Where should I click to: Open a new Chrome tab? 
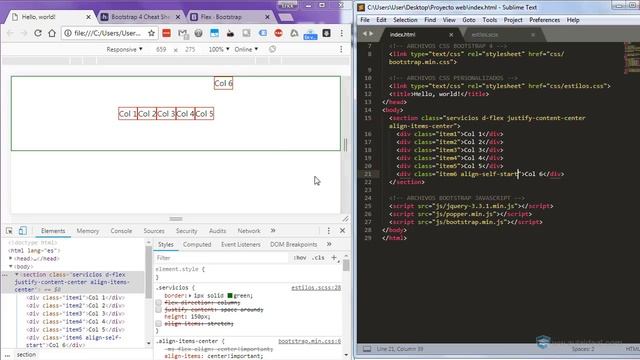pyautogui.click(x=286, y=17)
